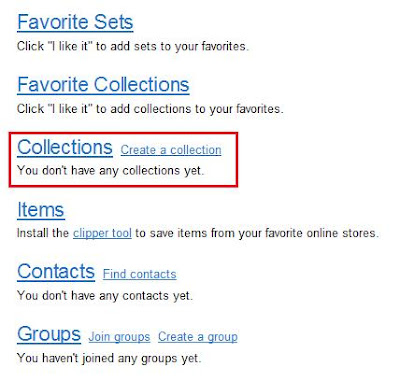Viewport: 400px width, 381px height.
Task: Click the "add sets to your favorites" text
Action: point(178,46)
